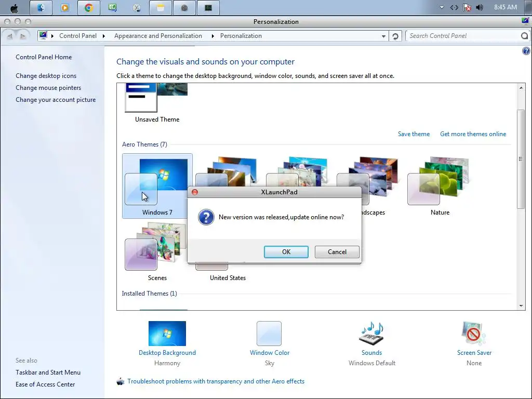Expand arrow after Appearance and Personalization

point(212,36)
